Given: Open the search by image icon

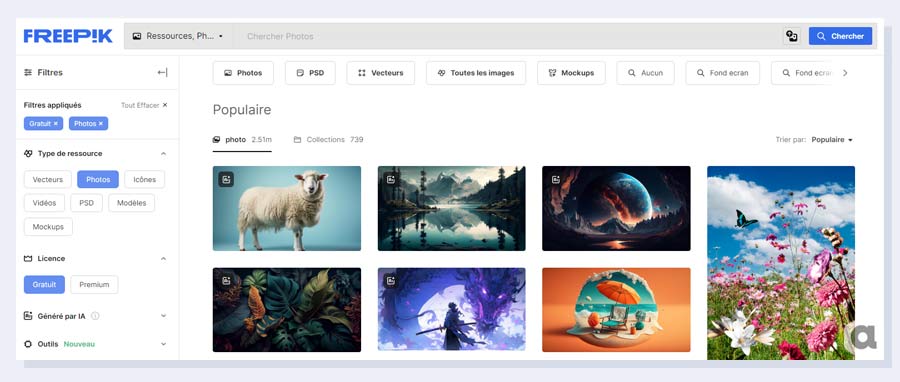Looking at the screenshot, I should pos(792,36).
